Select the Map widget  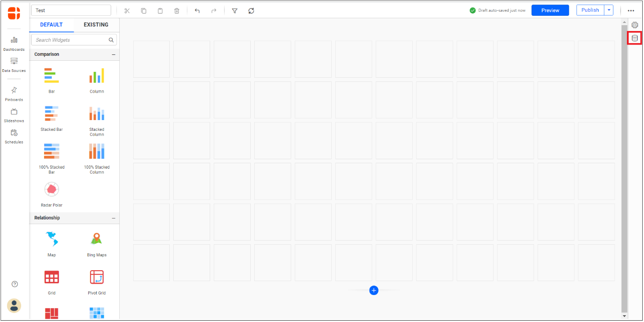(x=52, y=244)
